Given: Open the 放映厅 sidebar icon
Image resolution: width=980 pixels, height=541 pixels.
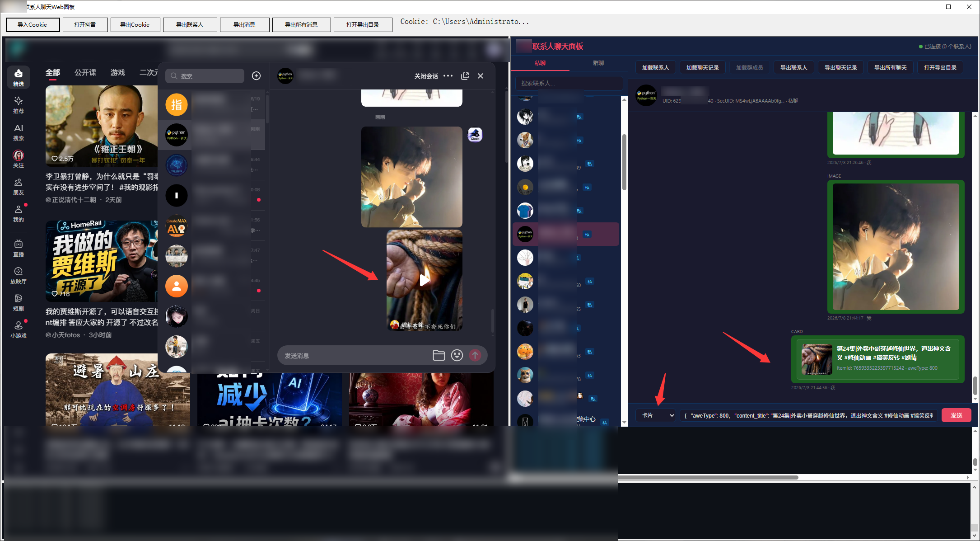Looking at the screenshot, I should coord(19,275).
